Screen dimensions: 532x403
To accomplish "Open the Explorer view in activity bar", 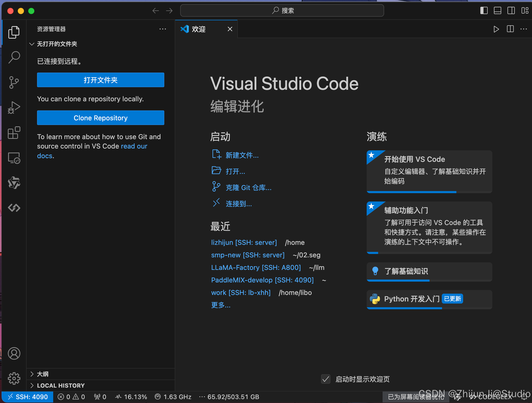I will click(x=14, y=32).
